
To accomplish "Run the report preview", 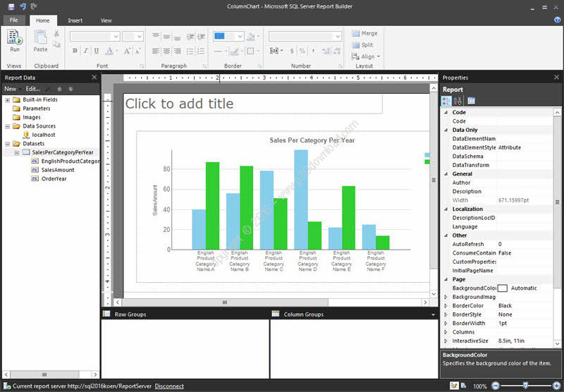I will pyautogui.click(x=15, y=41).
